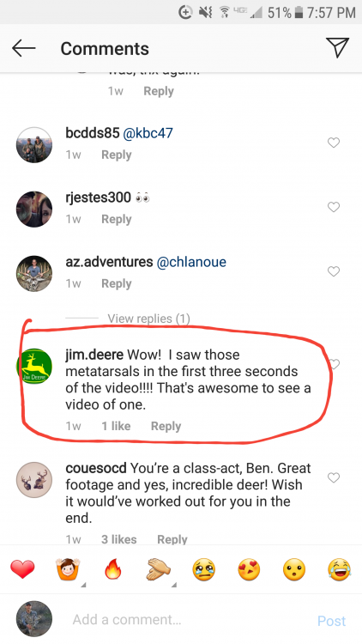This screenshot has width=362, height=644.
Task: Insert the heart-eyes emoji
Action: coord(249,570)
